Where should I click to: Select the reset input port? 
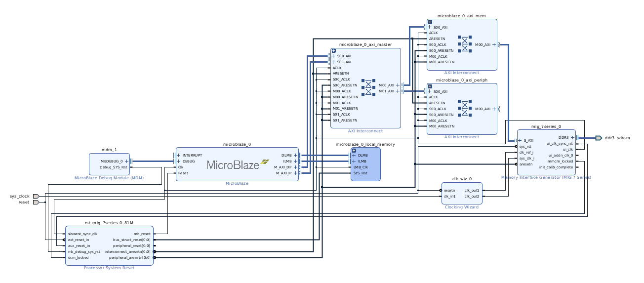36,202
